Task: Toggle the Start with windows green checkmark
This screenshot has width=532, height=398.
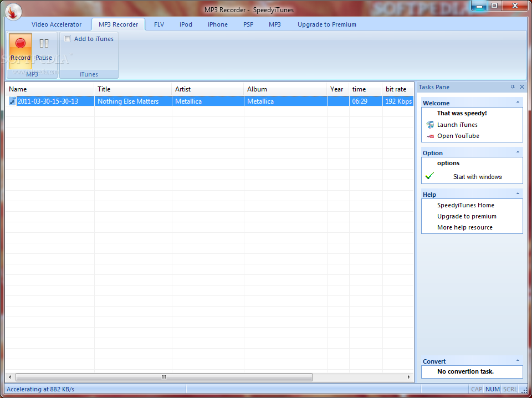Action: pos(429,176)
